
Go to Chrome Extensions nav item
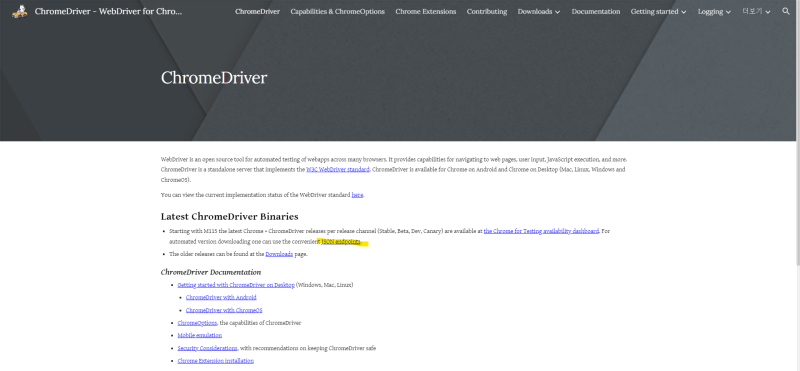[426, 11]
